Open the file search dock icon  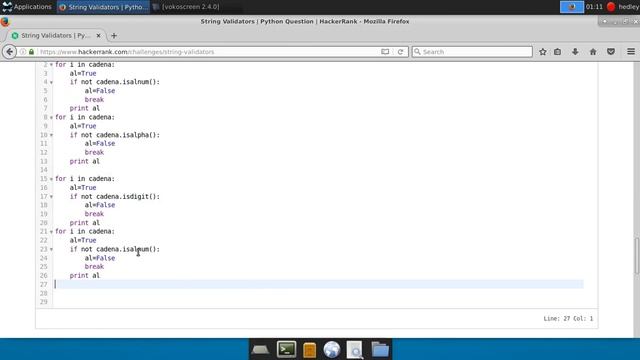[x=355, y=350]
